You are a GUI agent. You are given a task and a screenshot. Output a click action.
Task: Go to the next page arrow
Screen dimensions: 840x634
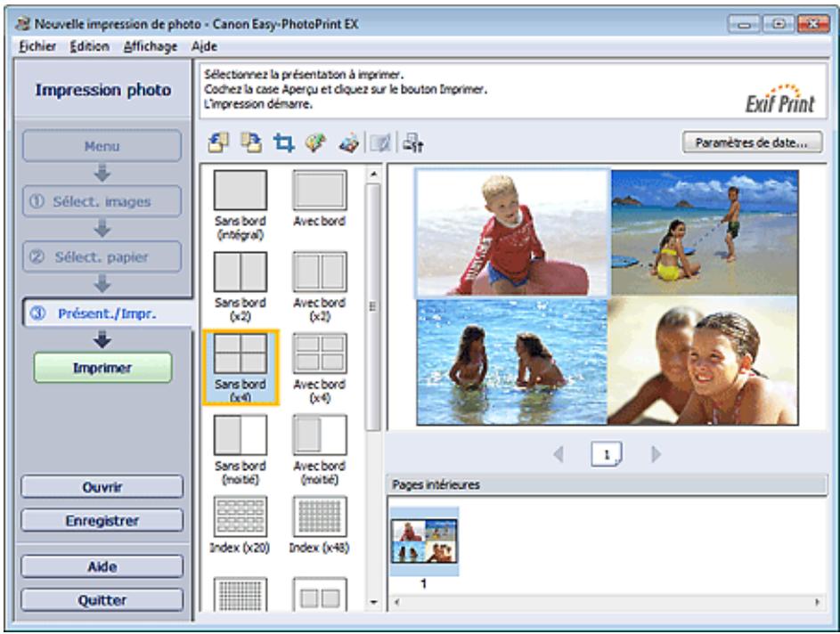click(656, 454)
